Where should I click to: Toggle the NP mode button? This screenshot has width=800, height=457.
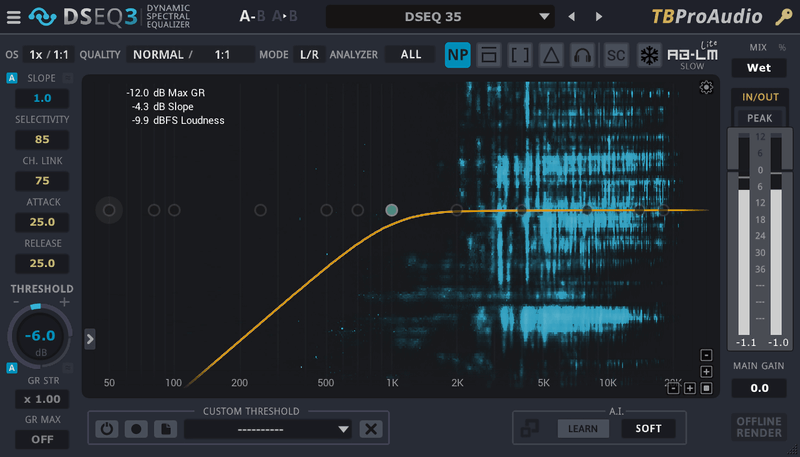tap(458, 55)
